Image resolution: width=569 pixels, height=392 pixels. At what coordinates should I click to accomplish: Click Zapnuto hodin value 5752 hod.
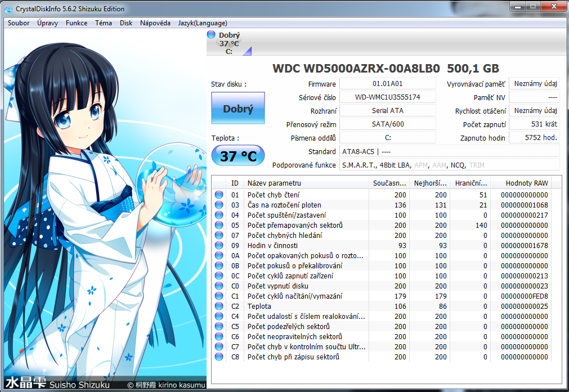(534, 137)
